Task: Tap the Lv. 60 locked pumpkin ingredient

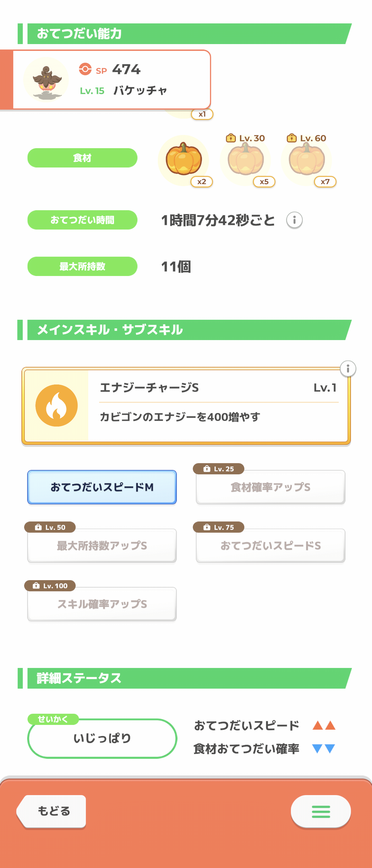Action: (307, 160)
